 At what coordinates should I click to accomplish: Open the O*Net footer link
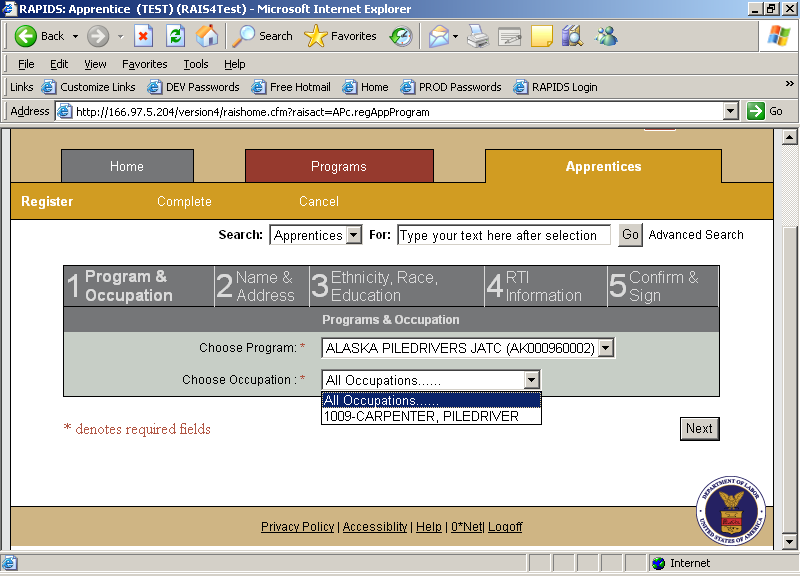pyautogui.click(x=467, y=527)
